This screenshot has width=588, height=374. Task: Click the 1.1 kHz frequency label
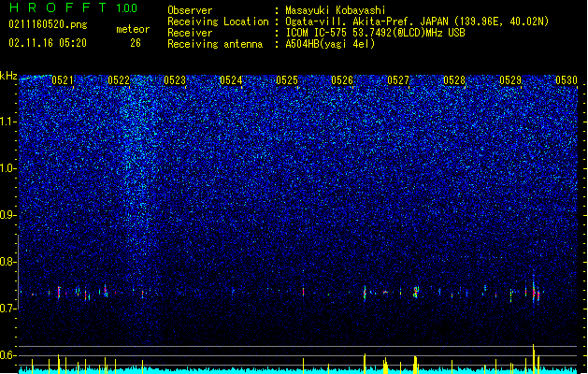[x=8, y=122]
